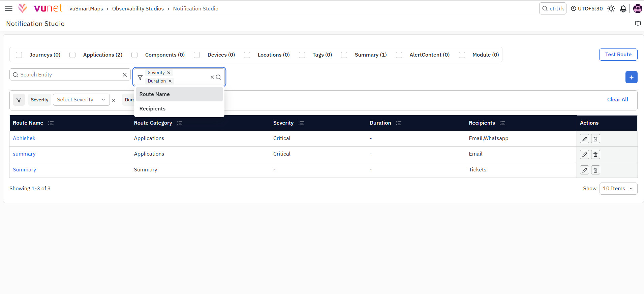Open the documentation book icon

point(638,24)
